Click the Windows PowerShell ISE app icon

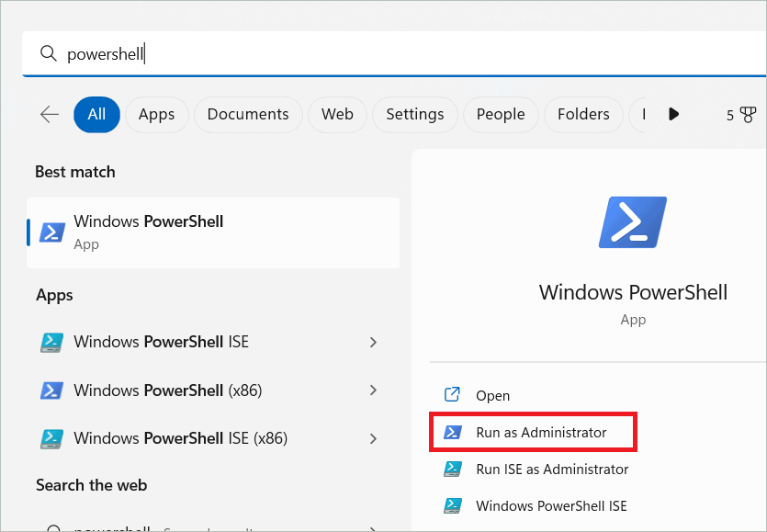point(51,342)
